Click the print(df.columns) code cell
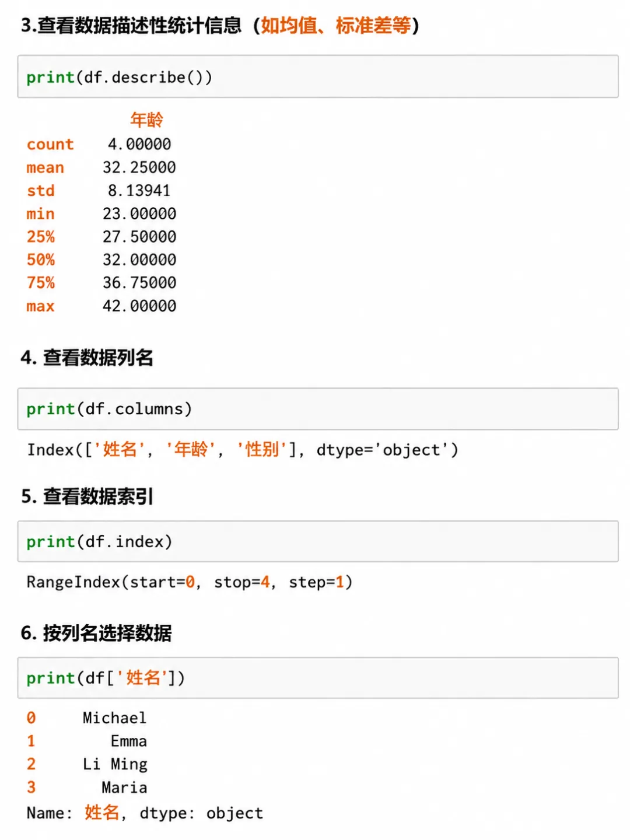The width and height of the screenshot is (630, 840). 318,408
